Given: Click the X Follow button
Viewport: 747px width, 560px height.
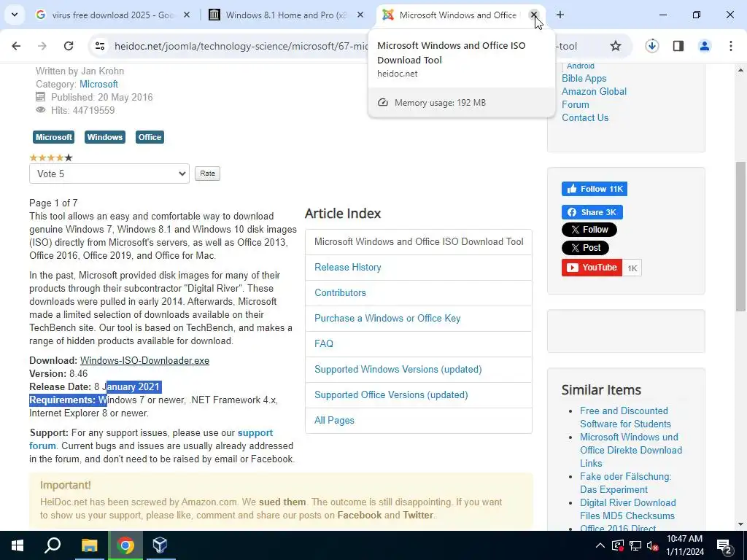Looking at the screenshot, I should click(589, 230).
